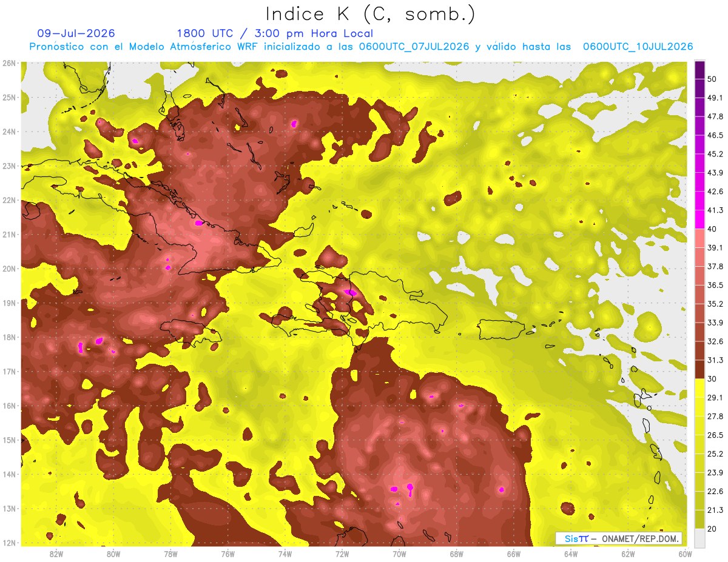The height and width of the screenshot is (562, 728).
Task: Pick the magenta colorbar swatch between 40 and 41.3
Action: point(699,219)
